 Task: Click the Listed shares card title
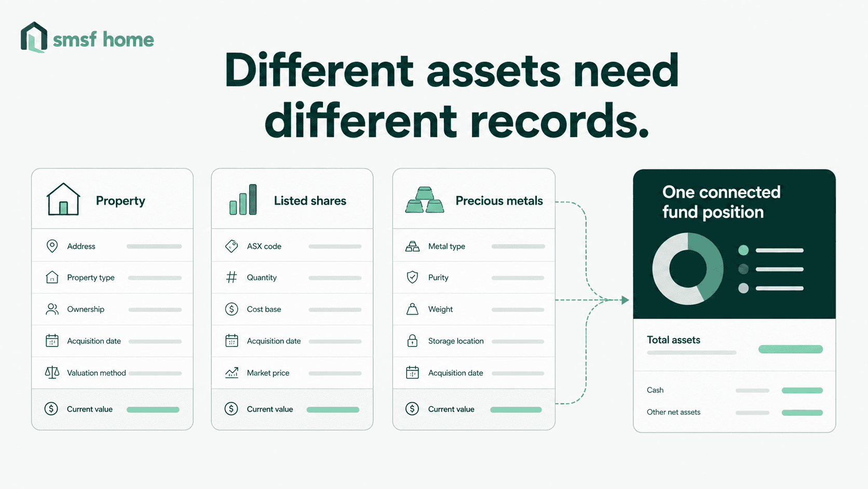pyautogui.click(x=310, y=201)
